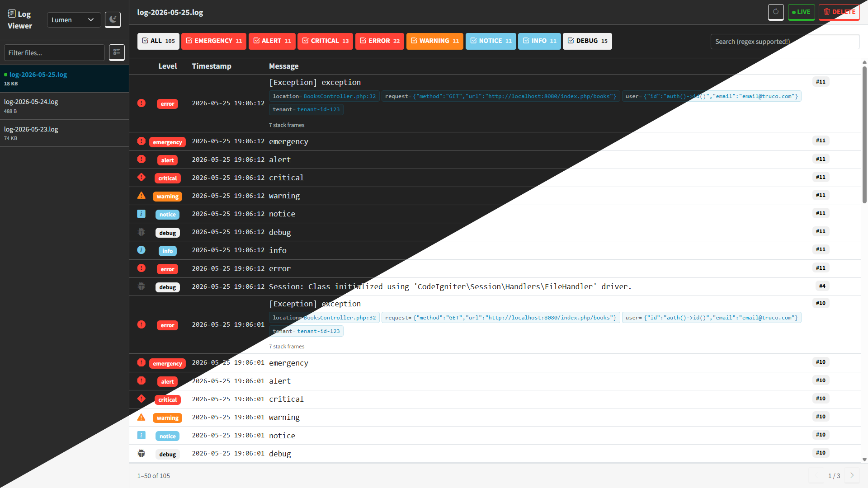Open the log-2026-05-24.log file entry
Screen dimensions: 868x488
click(x=64, y=106)
